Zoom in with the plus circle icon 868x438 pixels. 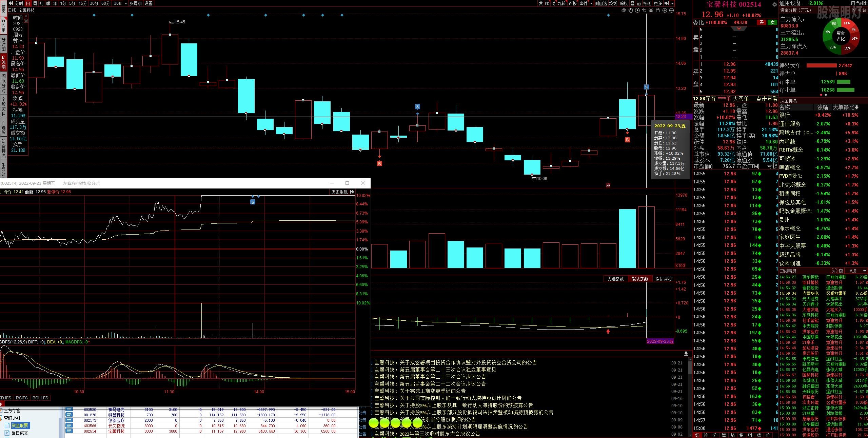665,11
